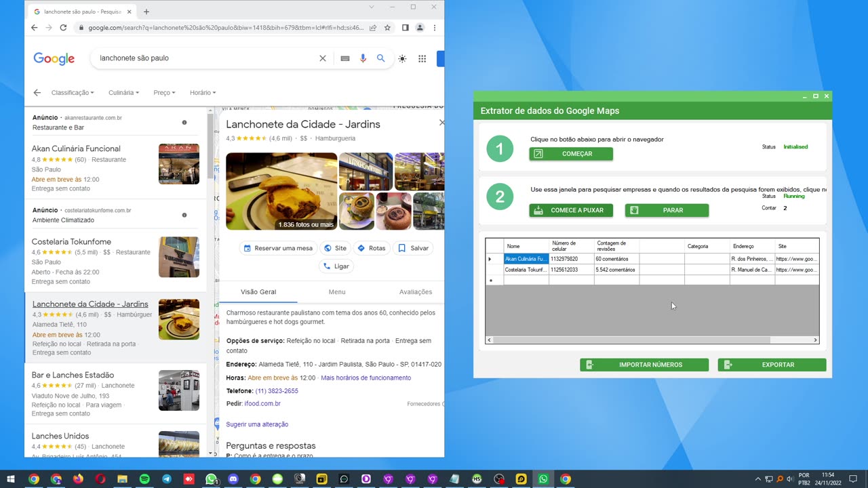The height and width of the screenshot is (488, 868).
Task: Switch to the Visão Geral tab
Action: (x=258, y=292)
